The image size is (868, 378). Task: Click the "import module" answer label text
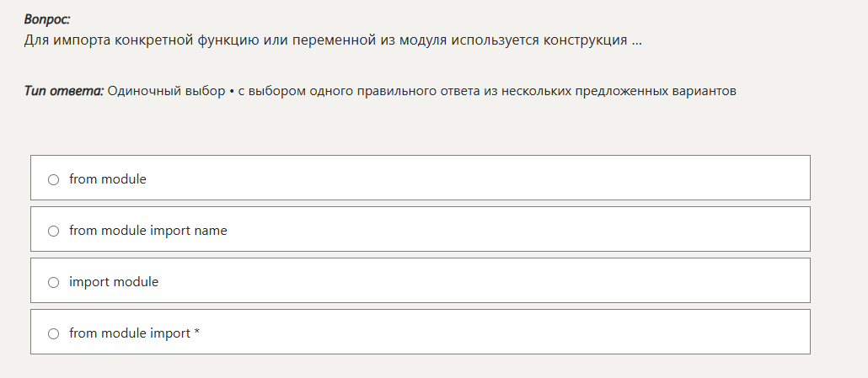[x=114, y=282]
